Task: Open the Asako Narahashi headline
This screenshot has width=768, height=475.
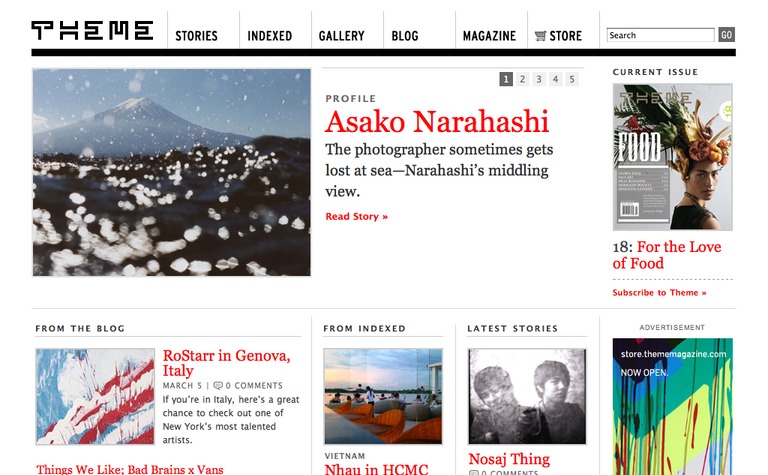Action: click(437, 121)
